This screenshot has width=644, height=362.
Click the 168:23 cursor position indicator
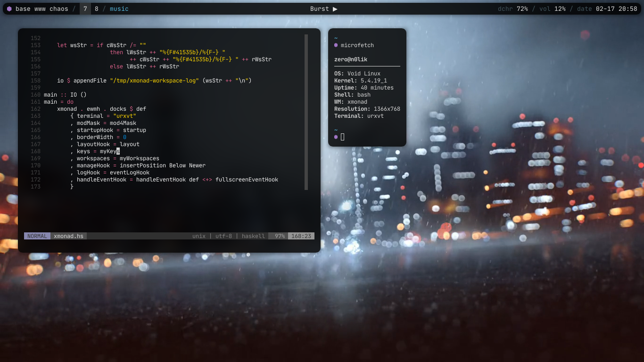pos(301,236)
